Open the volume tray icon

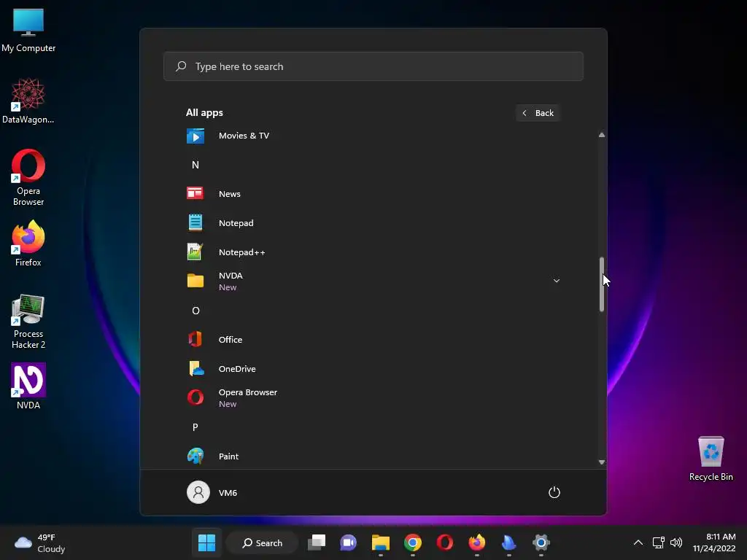pyautogui.click(x=676, y=542)
